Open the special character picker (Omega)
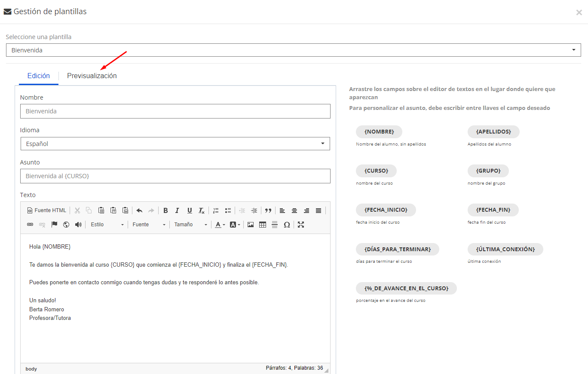This screenshot has height=374, width=588. point(287,225)
